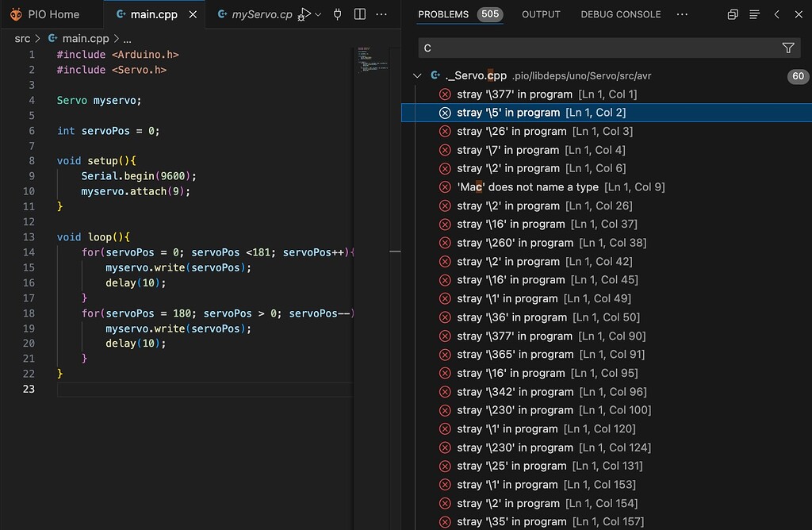
Task: Click the breadcrumb ellipsis segment
Action: (128, 39)
